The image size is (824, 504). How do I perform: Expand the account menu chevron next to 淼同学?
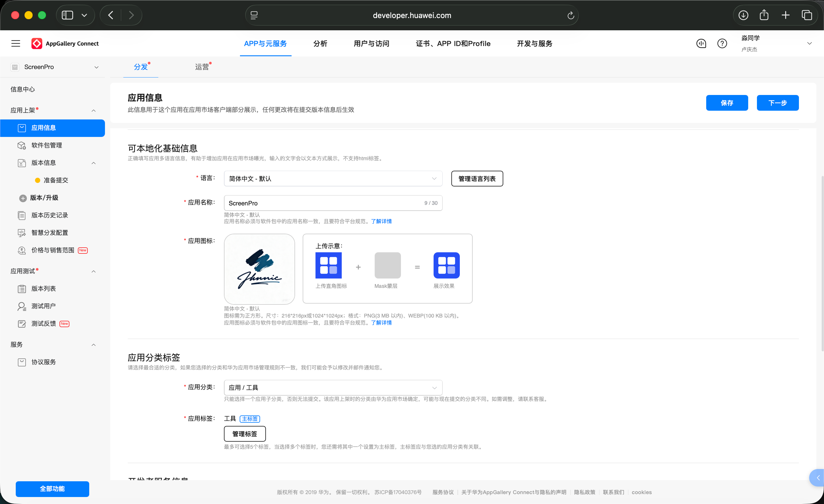pos(809,43)
